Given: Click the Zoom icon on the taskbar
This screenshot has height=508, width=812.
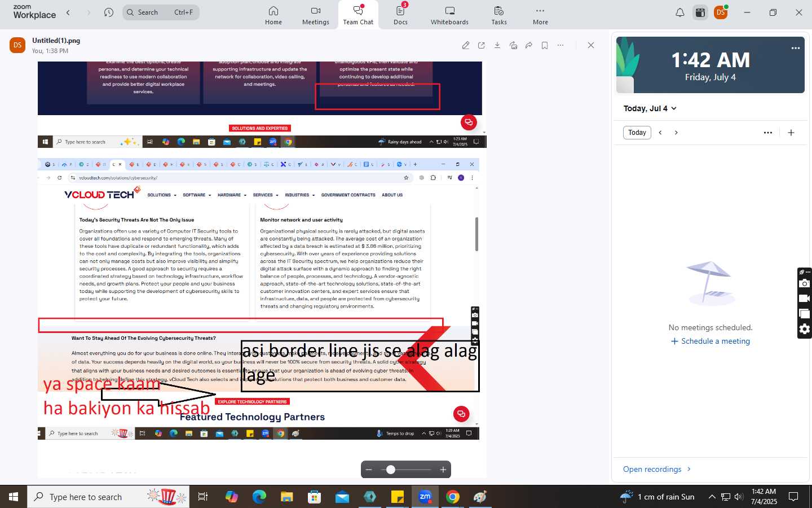Looking at the screenshot, I should pyautogui.click(x=425, y=497).
